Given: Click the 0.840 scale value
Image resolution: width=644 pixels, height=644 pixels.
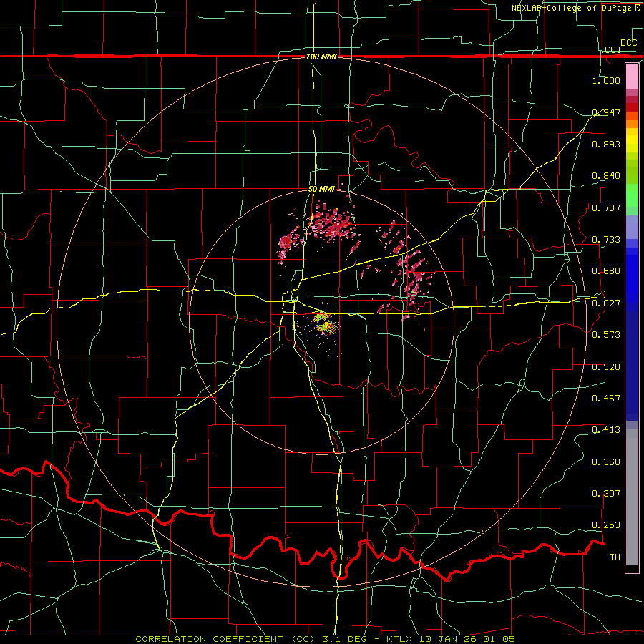Looking at the screenshot, I should (606, 175).
